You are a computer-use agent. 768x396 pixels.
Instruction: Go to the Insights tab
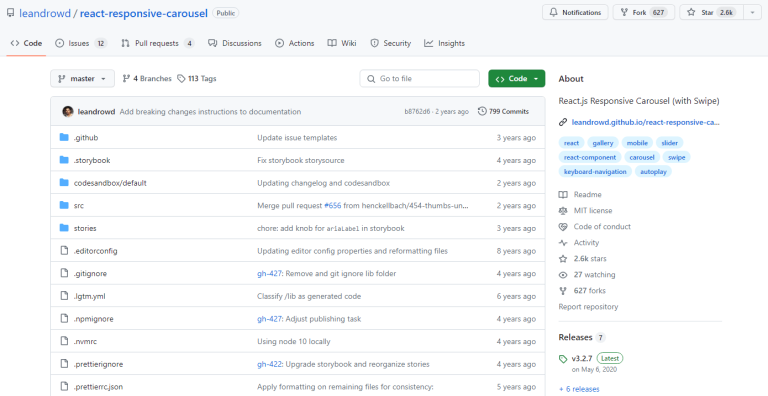tap(445, 43)
